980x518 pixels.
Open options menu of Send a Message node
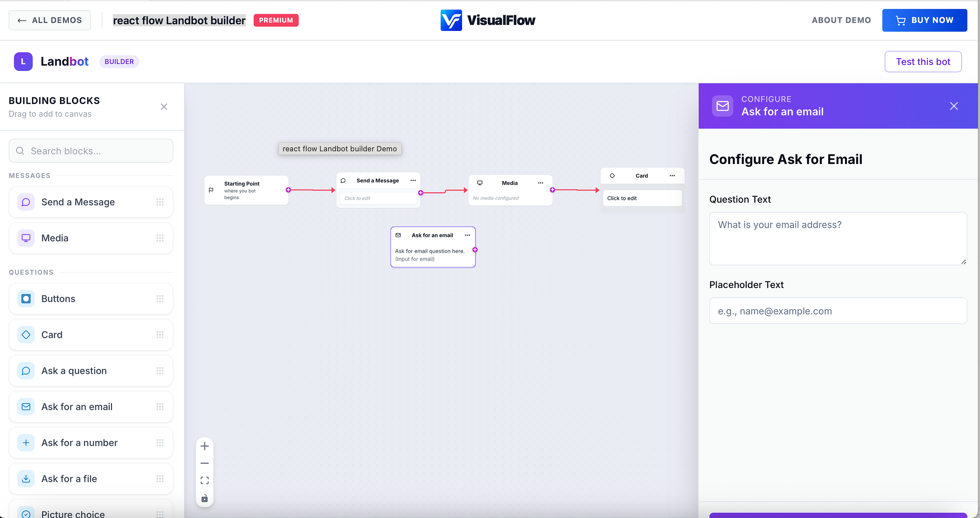(413, 181)
